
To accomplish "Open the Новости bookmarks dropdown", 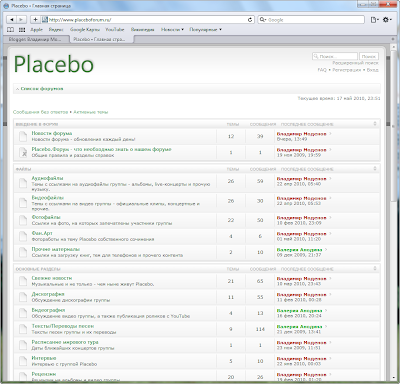I will [x=172, y=30].
